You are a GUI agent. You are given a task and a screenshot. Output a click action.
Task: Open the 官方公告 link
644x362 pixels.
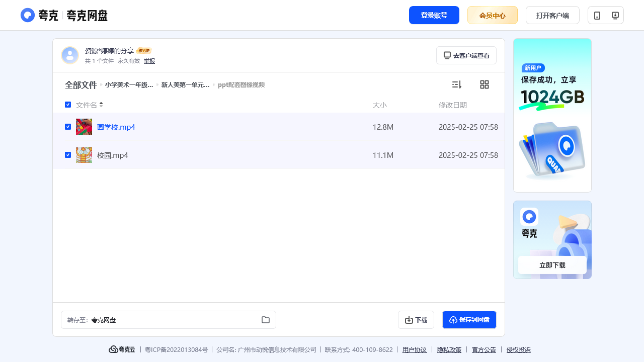pos(484,350)
